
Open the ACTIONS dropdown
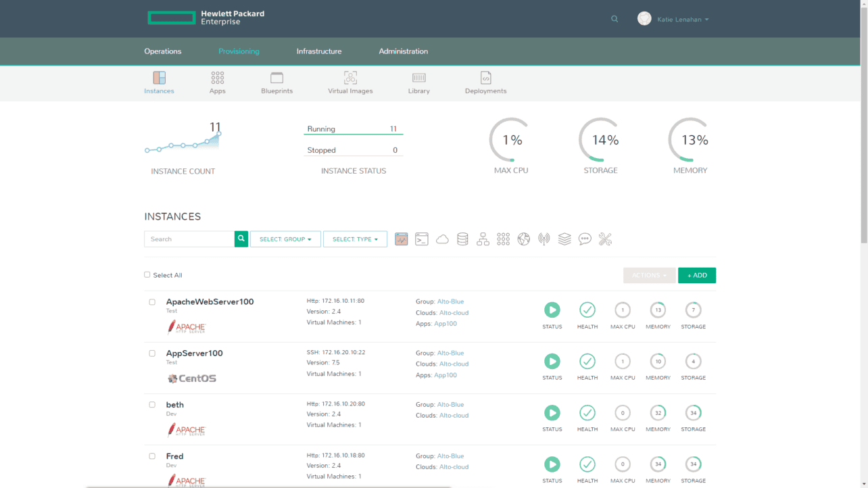click(x=649, y=275)
